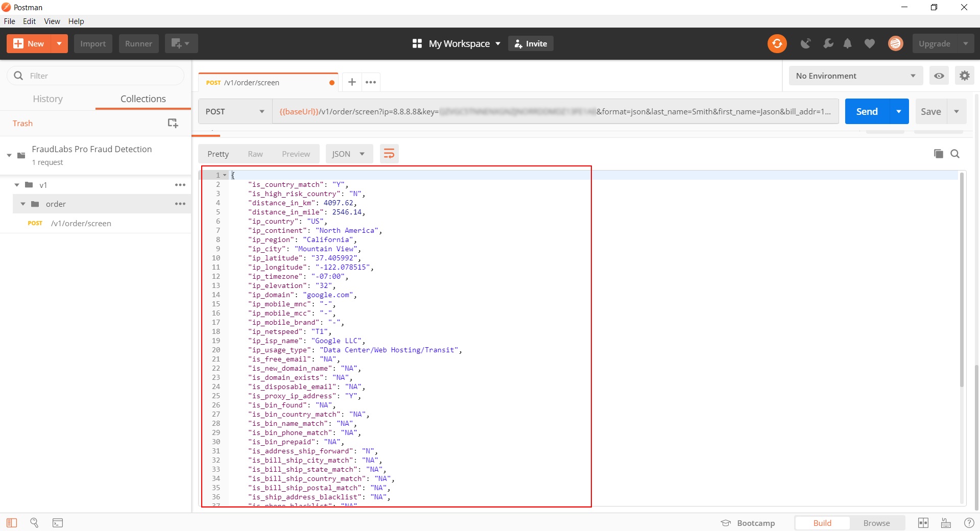Click the Filter search field
The width and height of the screenshot is (980, 531).
pyautogui.click(x=95, y=76)
